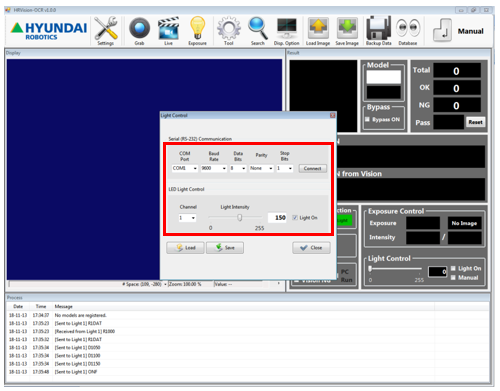Screen dimensions: 500x391
Task: Click the Search magnifier icon
Action: pyautogui.click(x=258, y=29)
